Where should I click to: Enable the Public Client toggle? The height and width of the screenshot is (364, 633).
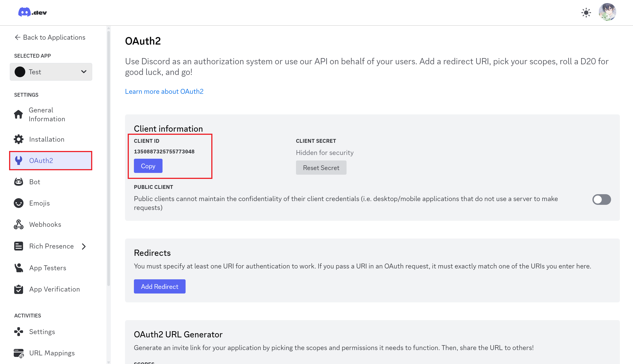coord(601,200)
